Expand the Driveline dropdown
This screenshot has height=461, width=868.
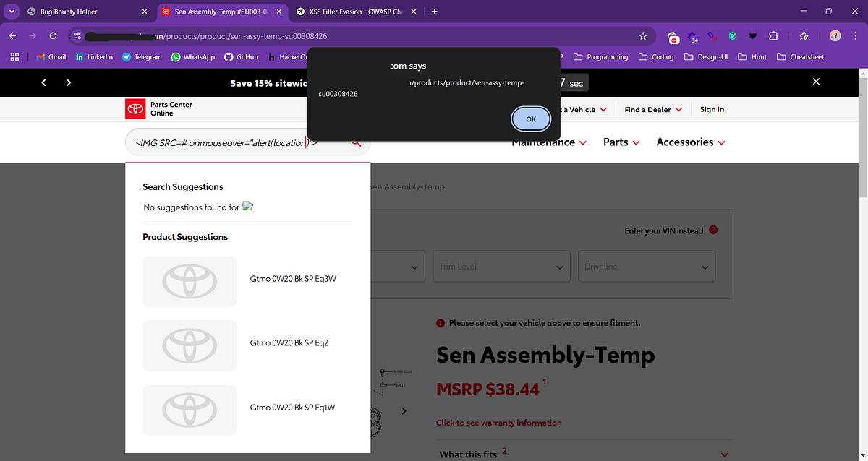646,266
